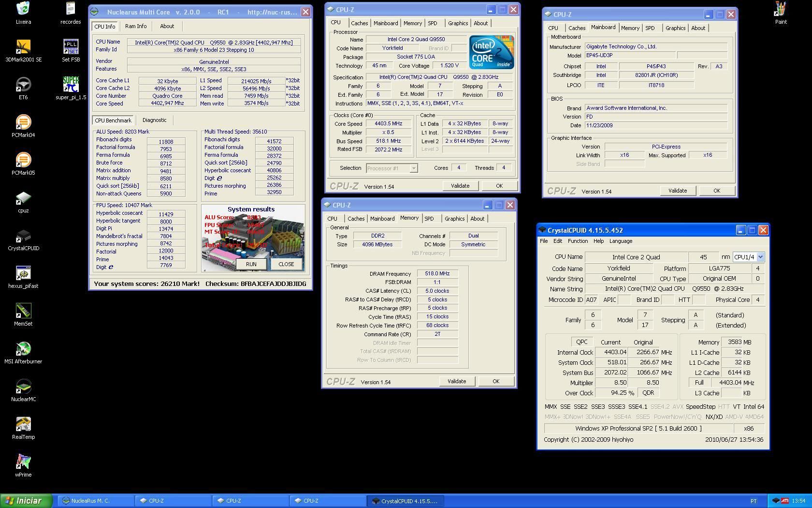Click Fibonacci digits value 11808

166,142
